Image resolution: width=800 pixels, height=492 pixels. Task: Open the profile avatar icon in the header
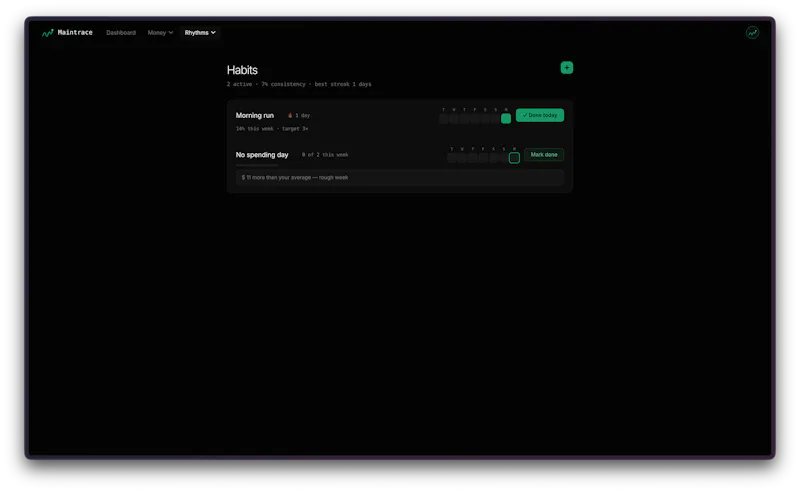coord(752,33)
